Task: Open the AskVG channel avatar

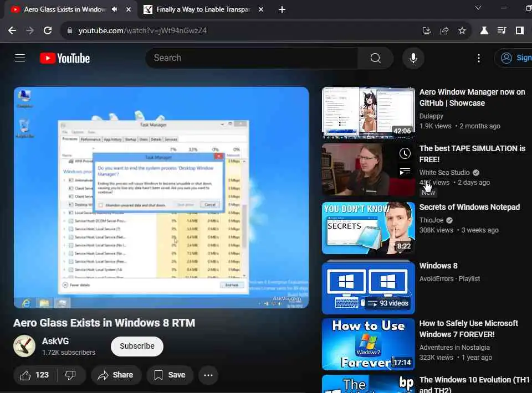Action: point(24,346)
